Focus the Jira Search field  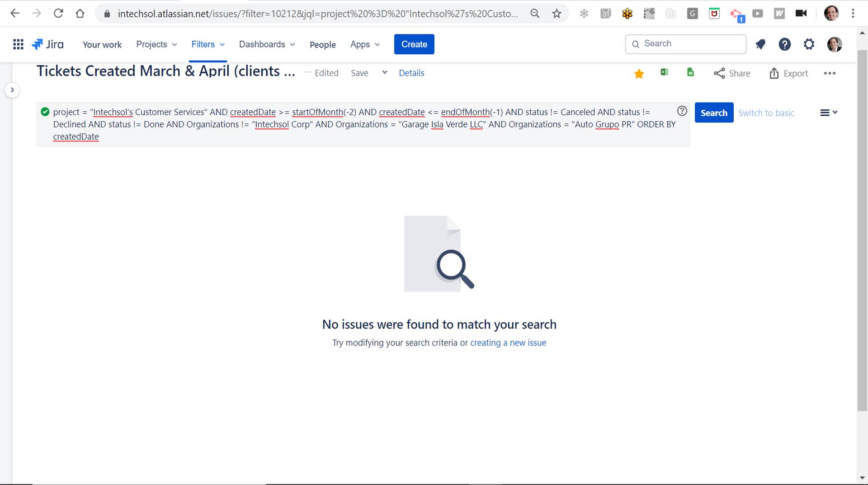pos(685,44)
